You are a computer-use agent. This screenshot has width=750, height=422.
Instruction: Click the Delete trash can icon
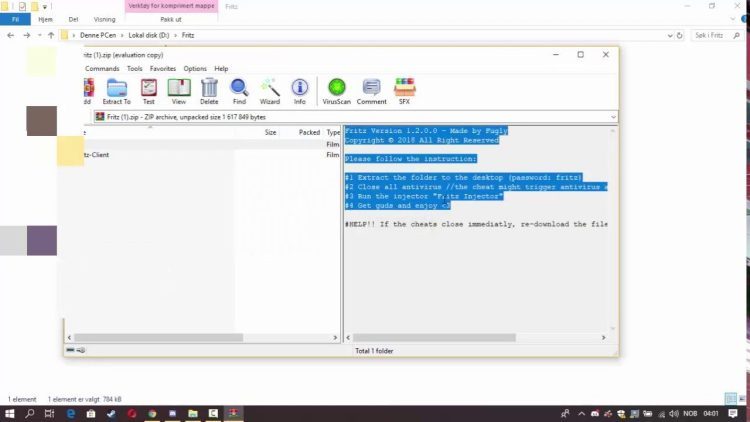click(209, 91)
